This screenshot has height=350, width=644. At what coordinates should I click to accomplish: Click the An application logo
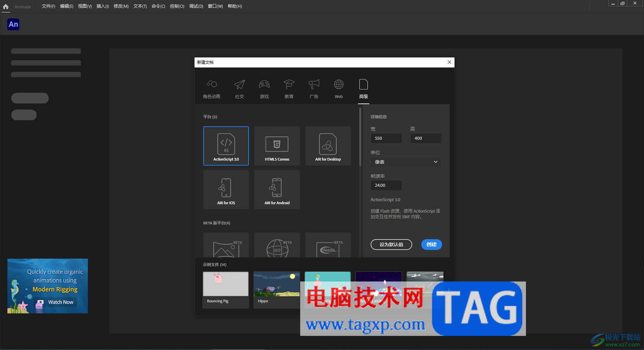[x=13, y=24]
